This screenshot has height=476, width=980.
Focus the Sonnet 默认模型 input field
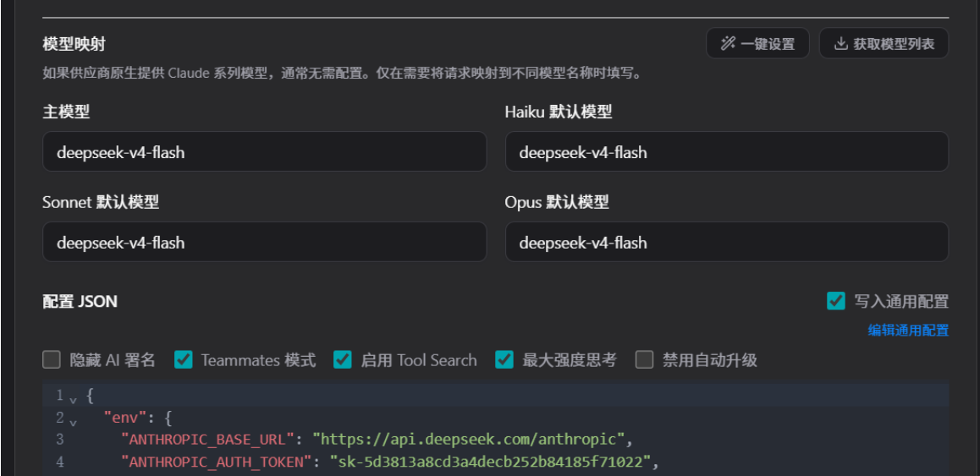click(264, 242)
